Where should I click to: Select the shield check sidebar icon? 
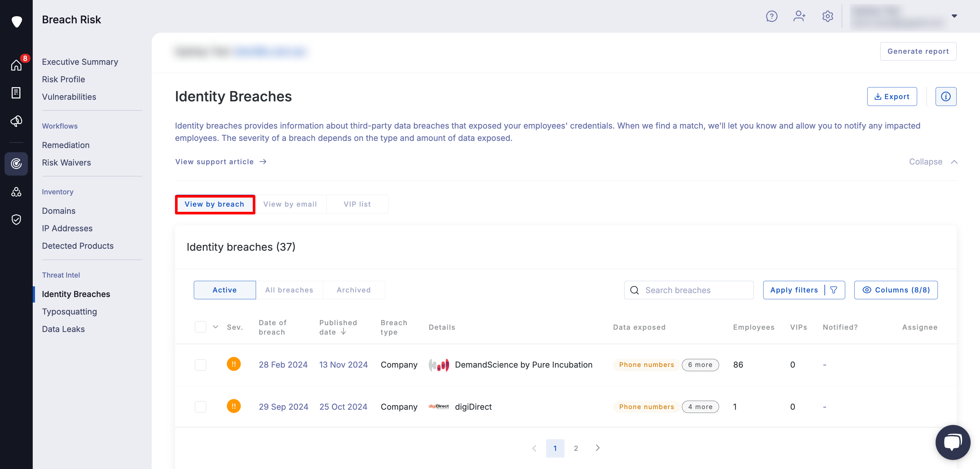tap(16, 220)
